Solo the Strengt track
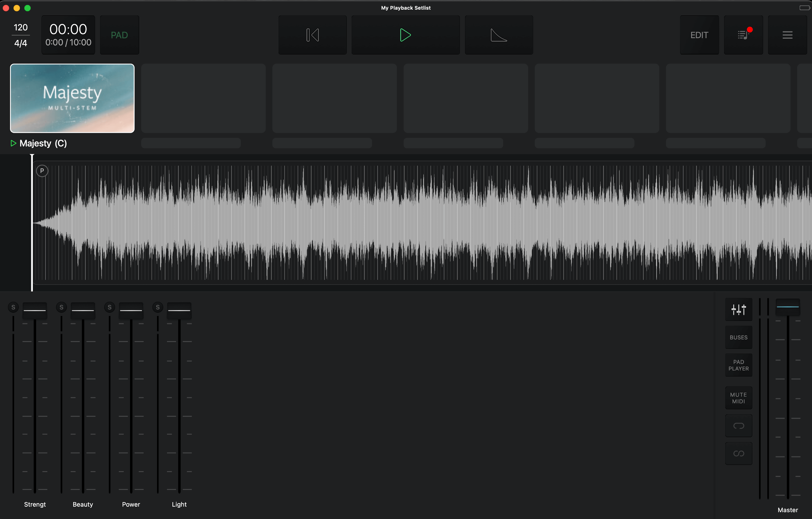 coord(13,307)
